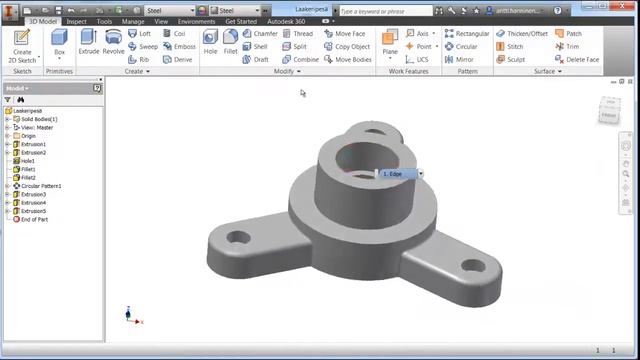The width and height of the screenshot is (640, 360).
Task: Select the Coil tool
Action: tap(174, 33)
